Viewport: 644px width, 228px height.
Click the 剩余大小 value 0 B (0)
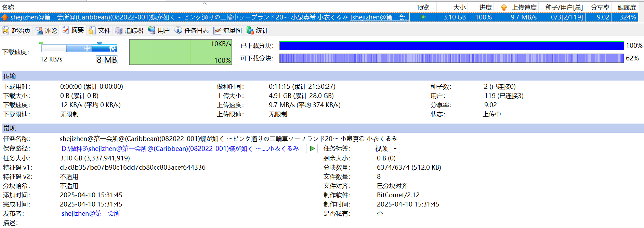pyautogui.click(x=386, y=158)
